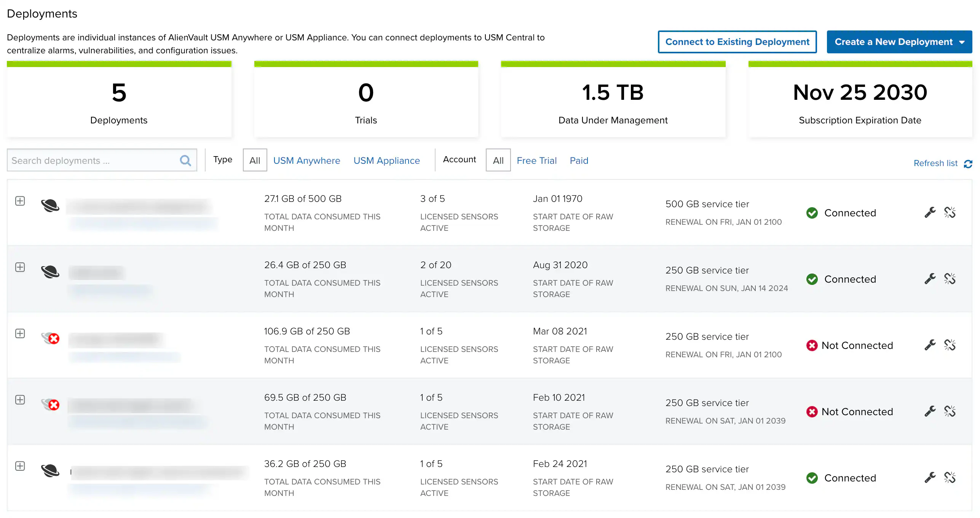Click the Free Trial account filter
This screenshot has height=518, width=980.
tap(536, 160)
